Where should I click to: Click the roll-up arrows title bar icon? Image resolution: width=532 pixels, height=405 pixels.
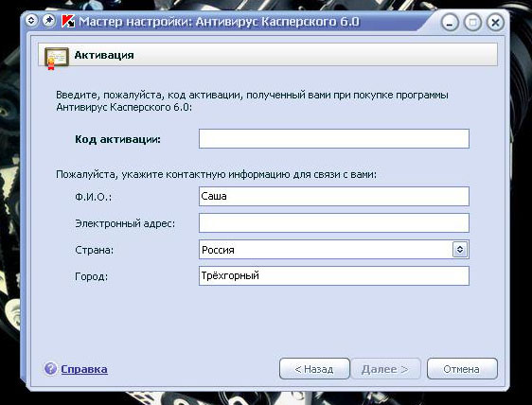pyautogui.click(x=31, y=21)
